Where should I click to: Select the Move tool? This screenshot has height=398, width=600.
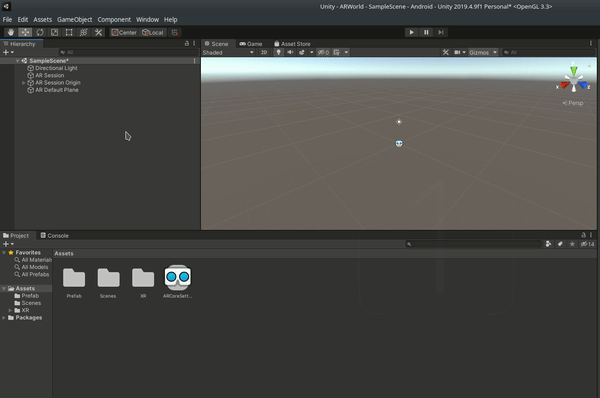pyautogui.click(x=25, y=33)
